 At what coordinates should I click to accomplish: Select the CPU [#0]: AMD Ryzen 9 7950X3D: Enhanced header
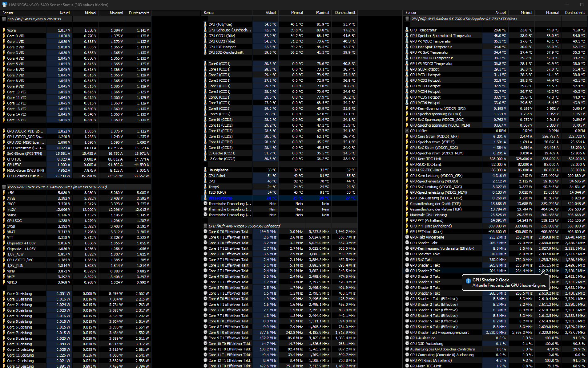[280, 226]
